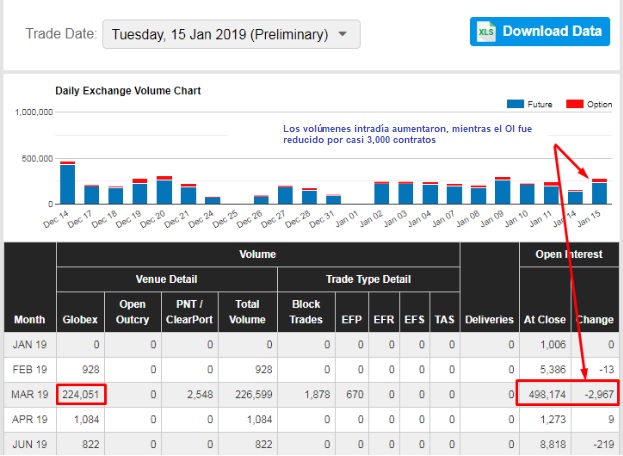Select the EFP column header
The image size is (623, 456).
(x=352, y=312)
